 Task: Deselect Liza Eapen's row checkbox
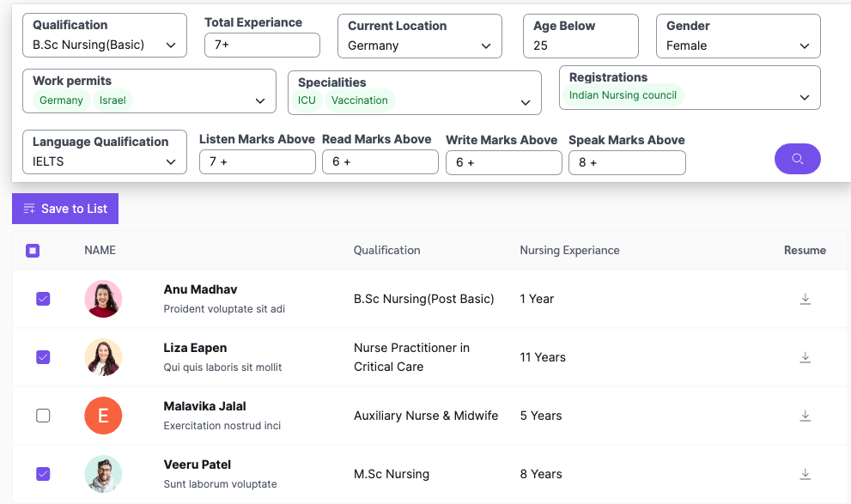[43, 357]
